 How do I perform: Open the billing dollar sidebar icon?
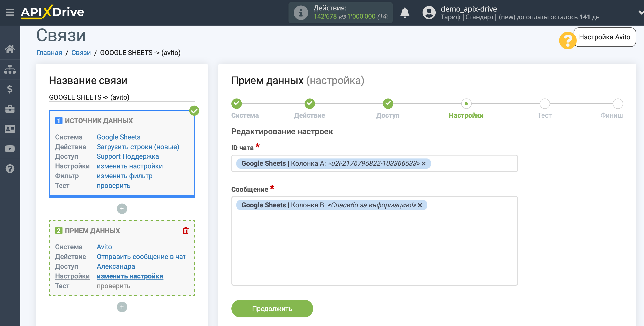click(10, 89)
